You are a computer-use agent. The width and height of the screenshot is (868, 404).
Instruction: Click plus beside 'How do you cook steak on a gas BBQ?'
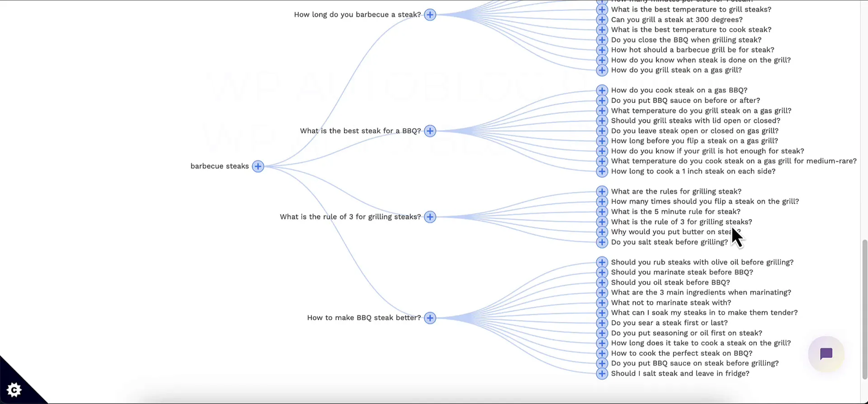pos(602,91)
